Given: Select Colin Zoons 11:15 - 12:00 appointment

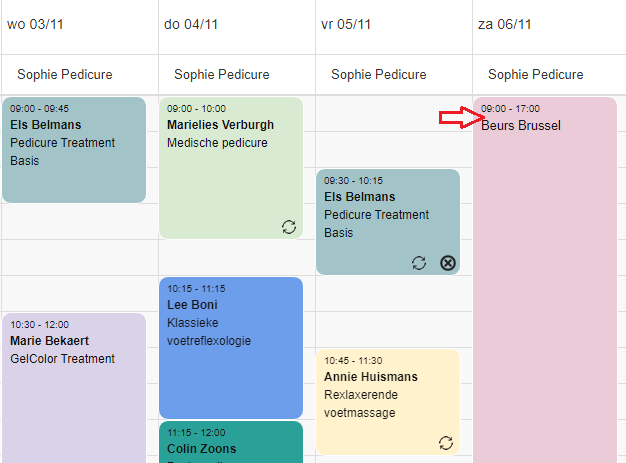Looking at the screenshot, I should coord(231,442).
